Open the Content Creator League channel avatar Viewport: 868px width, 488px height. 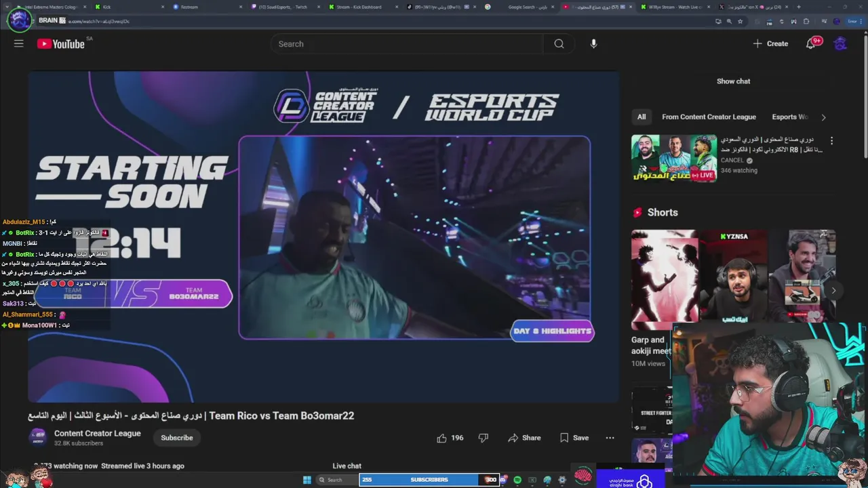pyautogui.click(x=38, y=437)
